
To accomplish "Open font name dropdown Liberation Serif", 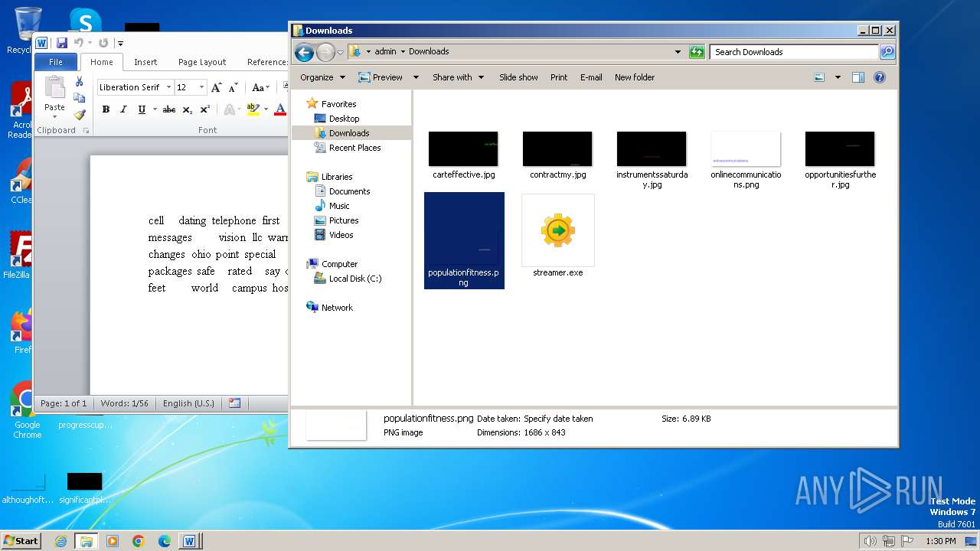I will pyautogui.click(x=168, y=87).
